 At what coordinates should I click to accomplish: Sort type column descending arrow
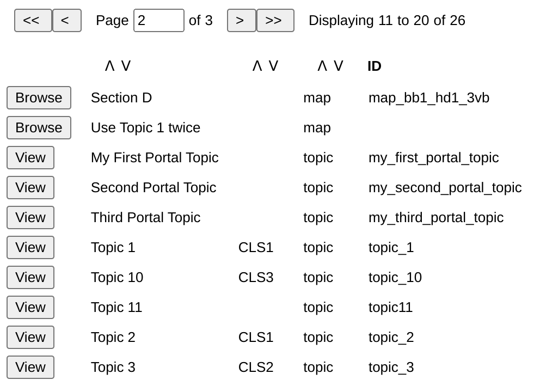point(338,66)
